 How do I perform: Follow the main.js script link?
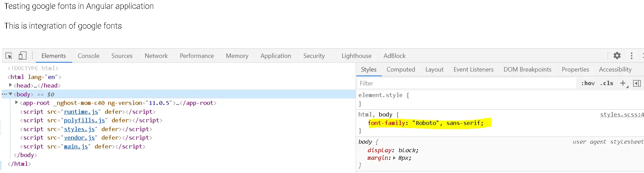(x=76, y=146)
